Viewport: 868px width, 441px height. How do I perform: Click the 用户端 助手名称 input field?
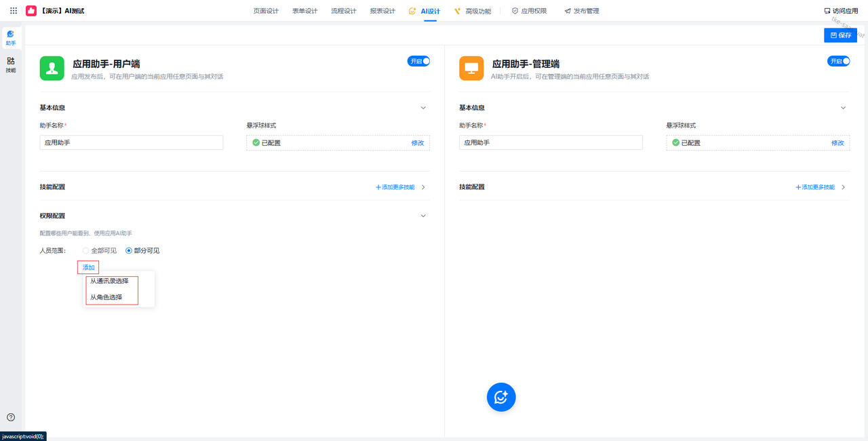coord(132,142)
